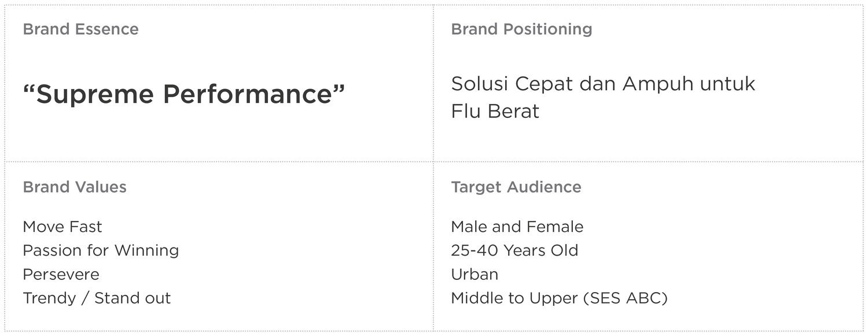Select the Move Fast value
The height and width of the screenshot is (336, 868).
pos(62,227)
